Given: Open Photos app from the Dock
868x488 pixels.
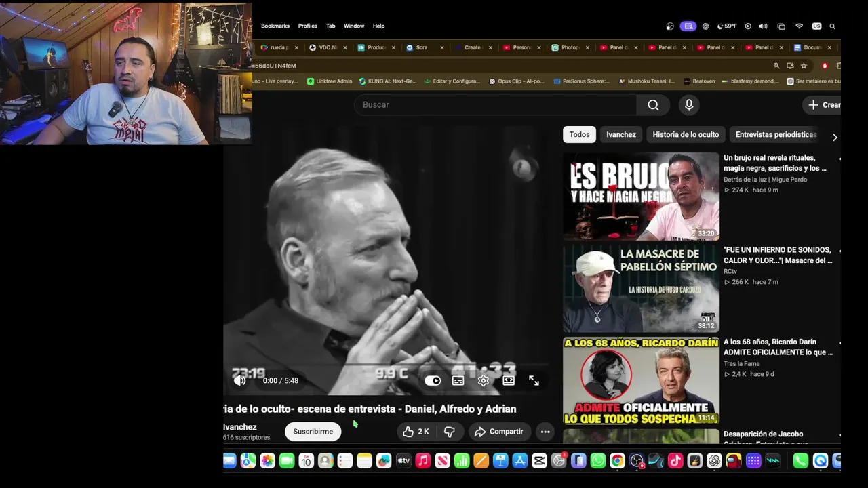Looking at the screenshot, I should [x=267, y=461].
